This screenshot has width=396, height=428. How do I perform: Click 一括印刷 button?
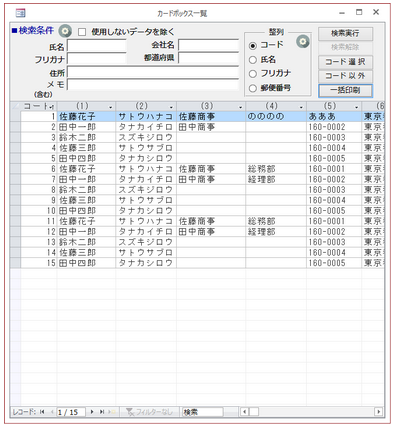[x=345, y=90]
